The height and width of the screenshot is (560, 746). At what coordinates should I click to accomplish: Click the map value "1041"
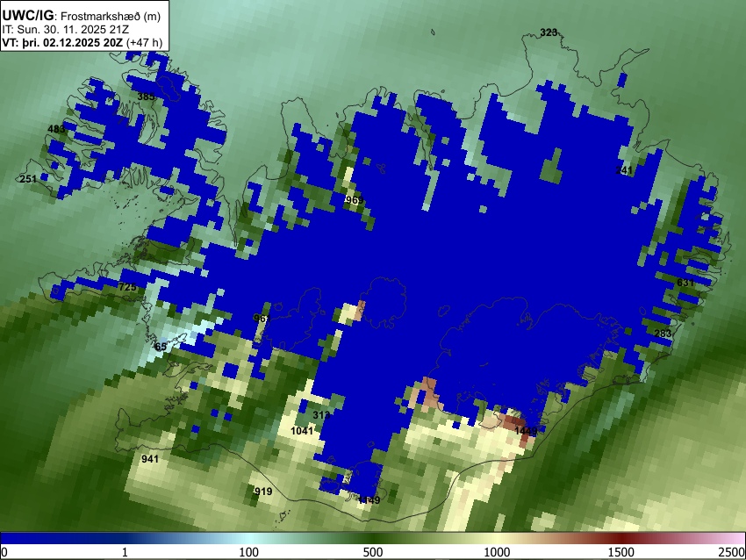click(x=302, y=431)
